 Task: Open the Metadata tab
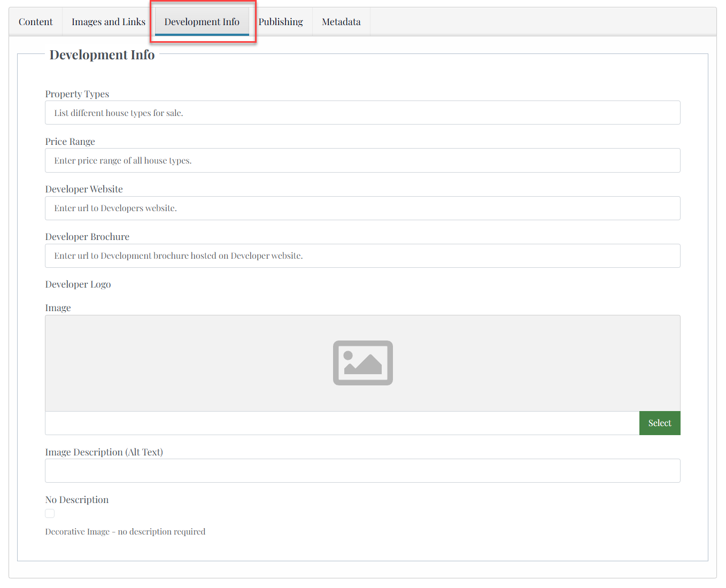(x=341, y=22)
